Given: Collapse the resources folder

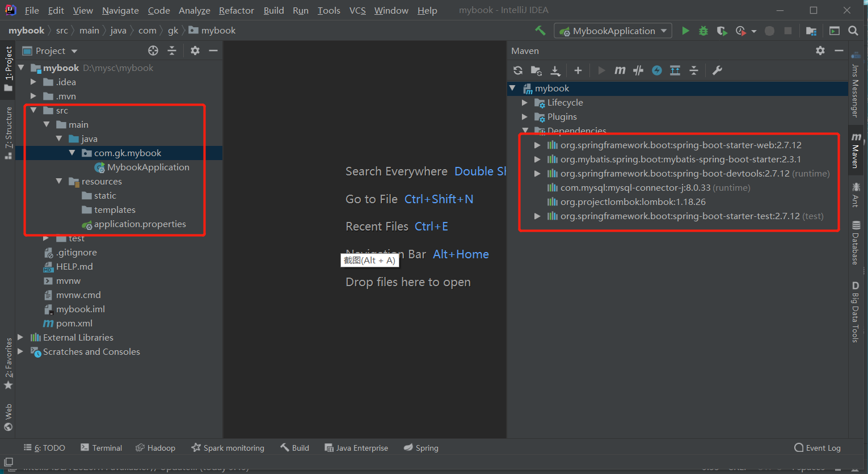Looking at the screenshot, I should (59, 181).
